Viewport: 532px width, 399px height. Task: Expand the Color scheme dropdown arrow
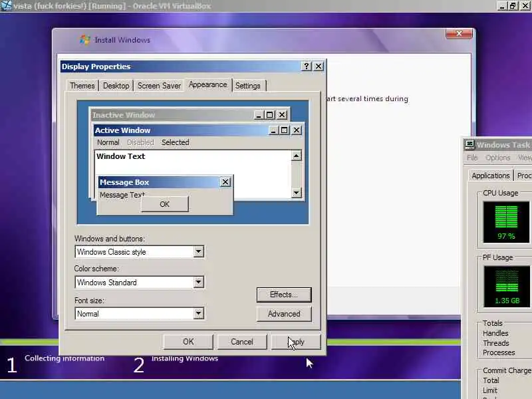pyautogui.click(x=198, y=282)
